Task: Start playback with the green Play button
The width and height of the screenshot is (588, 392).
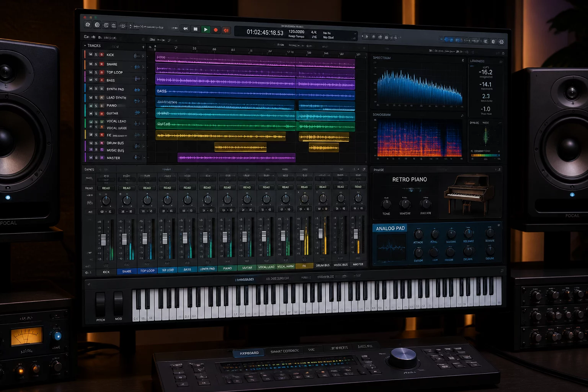Action: tap(206, 29)
